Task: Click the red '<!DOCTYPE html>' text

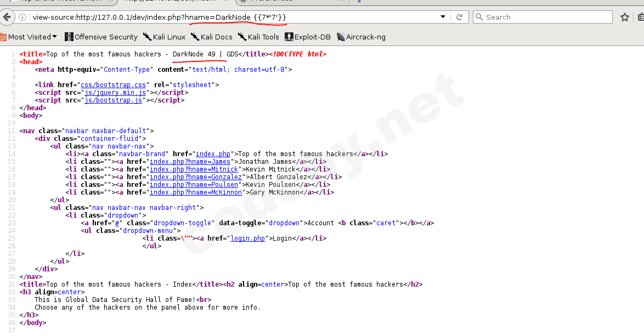Action: [298, 54]
